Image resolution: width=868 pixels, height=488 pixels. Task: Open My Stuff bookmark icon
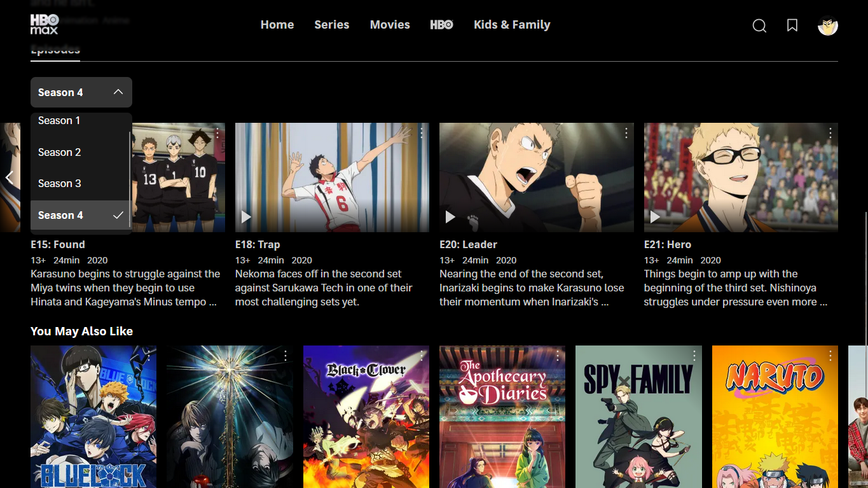click(x=792, y=25)
